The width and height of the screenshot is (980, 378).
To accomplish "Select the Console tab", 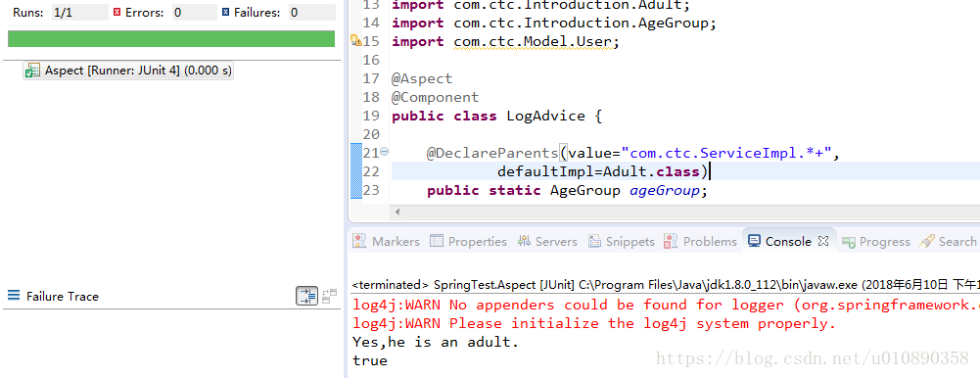I will tap(788, 242).
